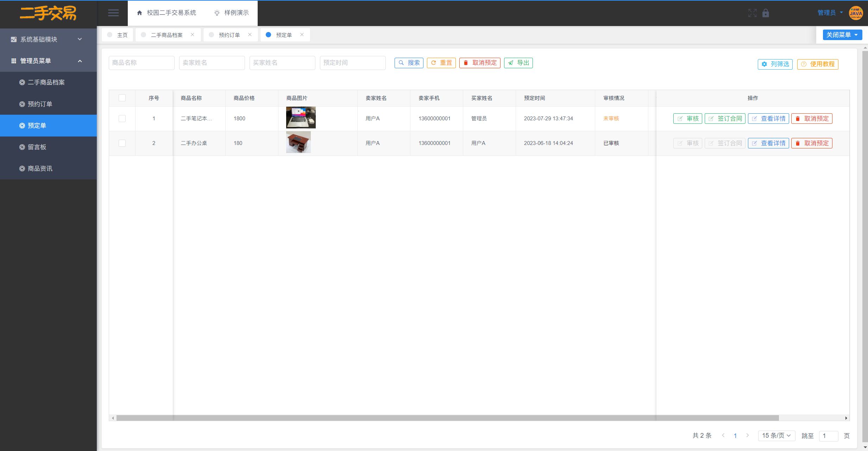Open the 15 条/页 page size dropdown
This screenshot has width=868, height=451.
tap(776, 436)
